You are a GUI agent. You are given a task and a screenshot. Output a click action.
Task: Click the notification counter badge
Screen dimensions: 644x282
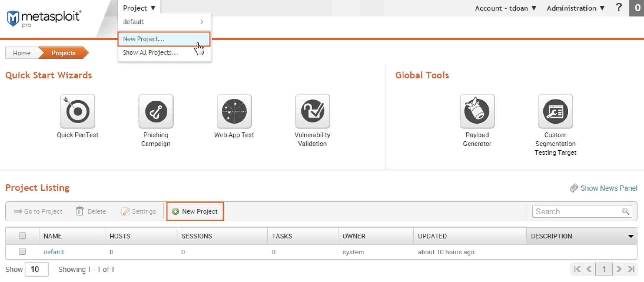click(x=637, y=8)
